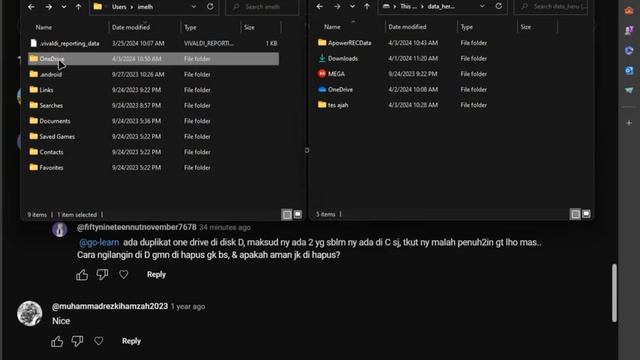Reply to the @fiftynineteennutnovember7678 comment

[156, 275]
